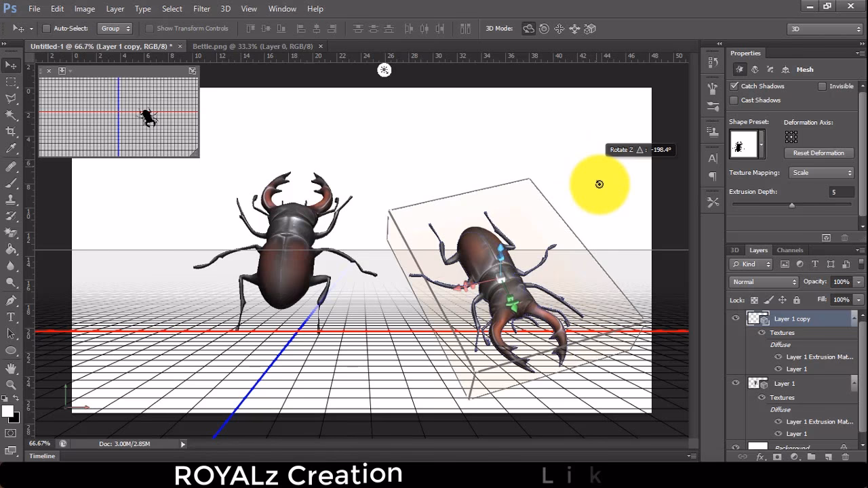Select the Lasso tool
The height and width of the screenshot is (488, 868).
pyautogui.click(x=11, y=99)
